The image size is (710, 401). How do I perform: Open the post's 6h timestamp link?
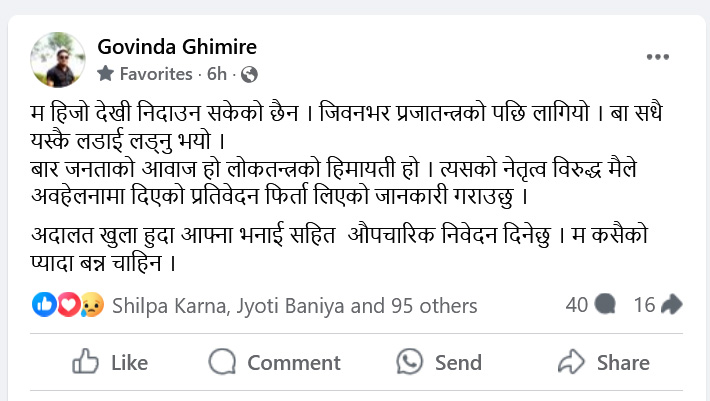click(216, 74)
